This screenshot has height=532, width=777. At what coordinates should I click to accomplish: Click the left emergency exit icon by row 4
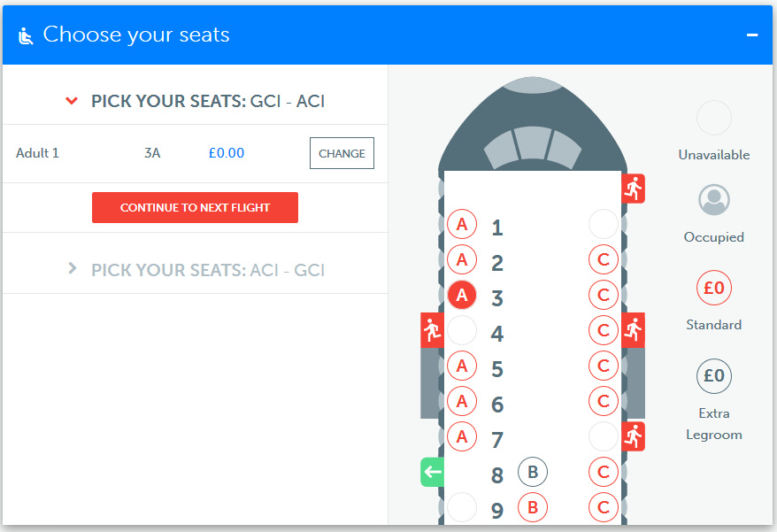pos(432,330)
